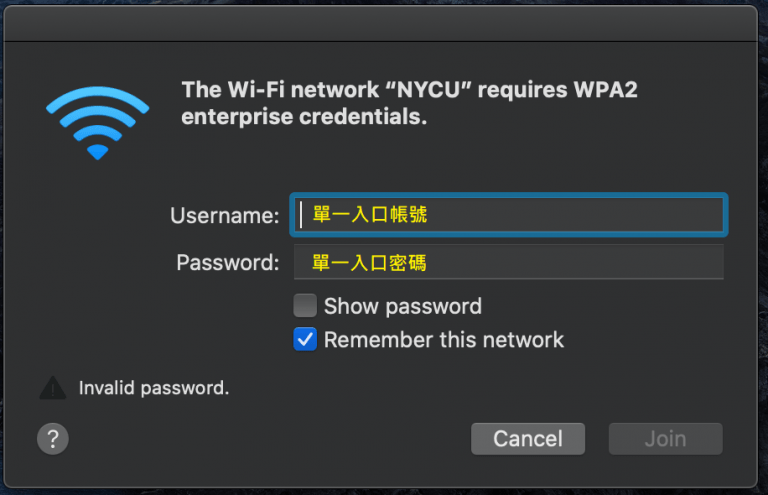Click the blue Wi-Fi signal icon
This screenshot has height=495, width=768.
[x=97, y=121]
